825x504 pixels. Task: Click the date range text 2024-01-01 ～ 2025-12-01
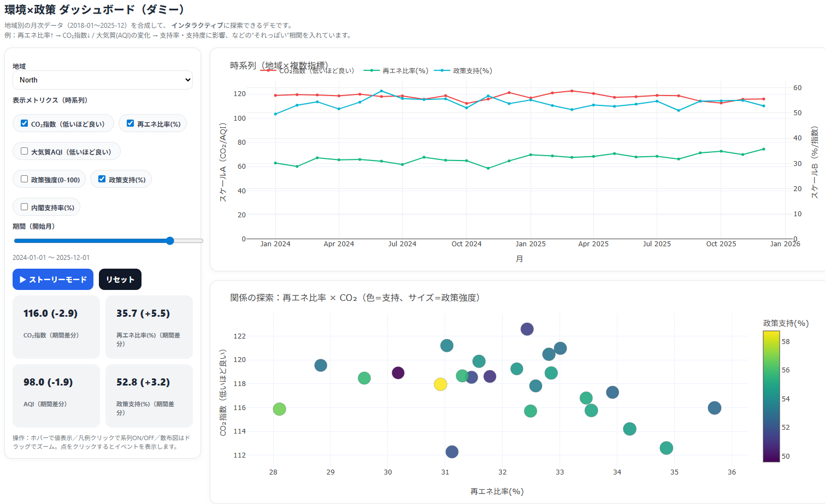coord(51,258)
